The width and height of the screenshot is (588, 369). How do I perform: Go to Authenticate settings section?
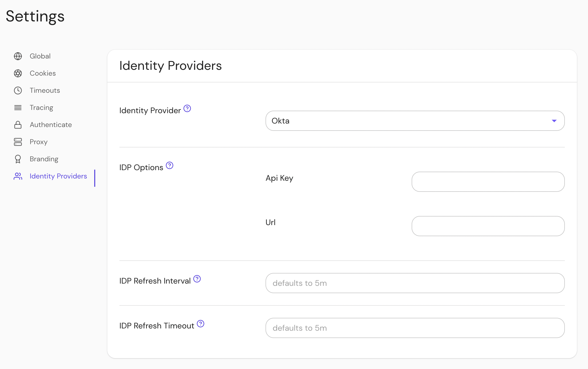click(x=51, y=125)
